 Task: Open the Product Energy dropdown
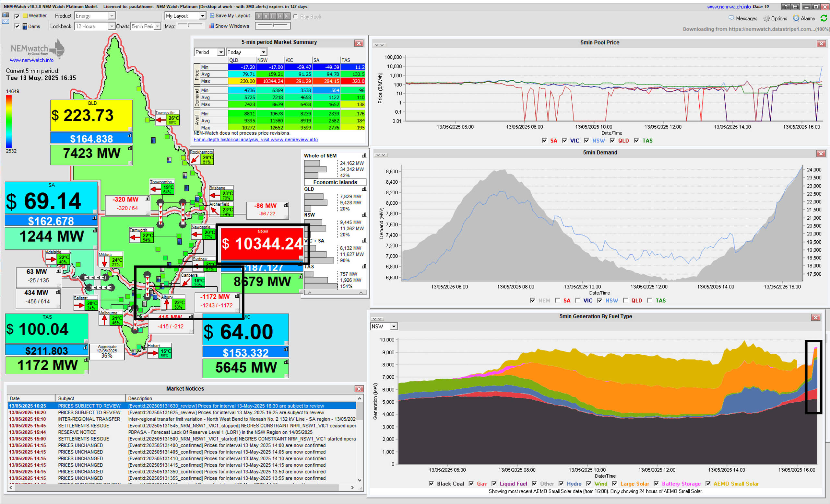pyautogui.click(x=95, y=16)
